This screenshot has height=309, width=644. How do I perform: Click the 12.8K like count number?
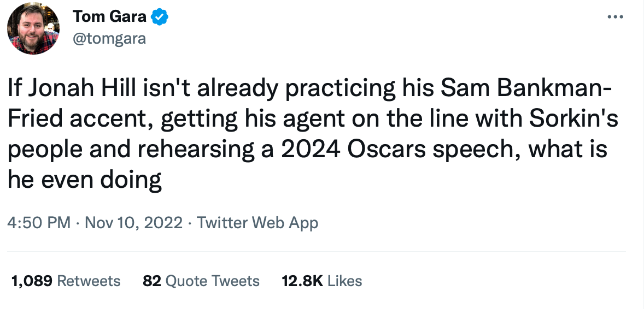pos(302,281)
